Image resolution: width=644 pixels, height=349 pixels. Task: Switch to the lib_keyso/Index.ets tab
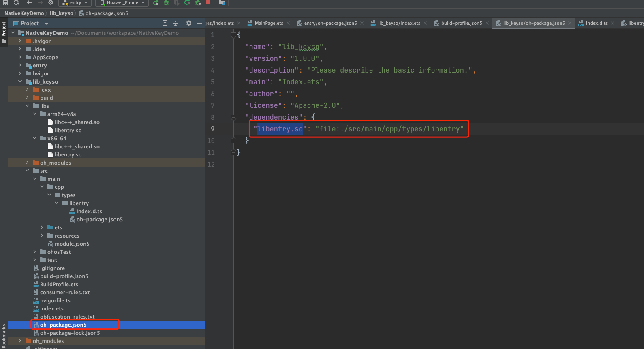(399, 23)
